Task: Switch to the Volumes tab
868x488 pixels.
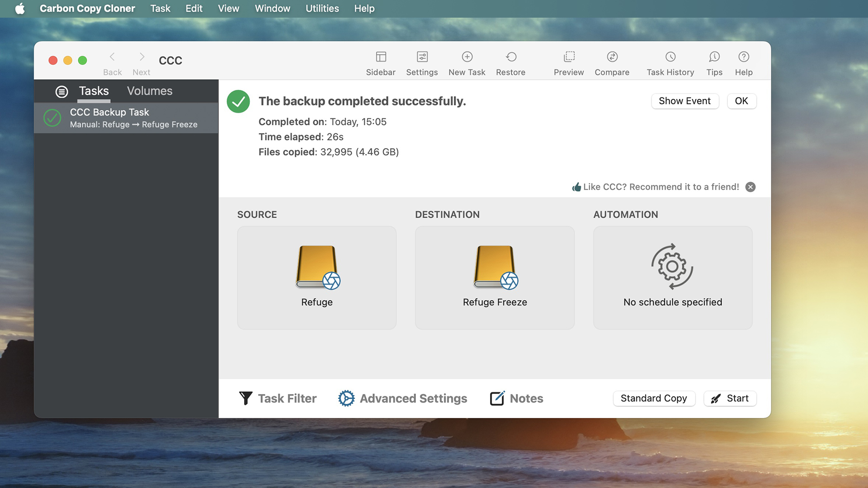Action: click(150, 91)
